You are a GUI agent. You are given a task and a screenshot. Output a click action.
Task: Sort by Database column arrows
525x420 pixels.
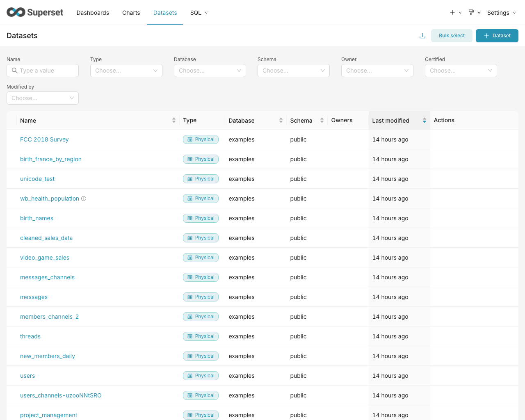[x=281, y=120]
